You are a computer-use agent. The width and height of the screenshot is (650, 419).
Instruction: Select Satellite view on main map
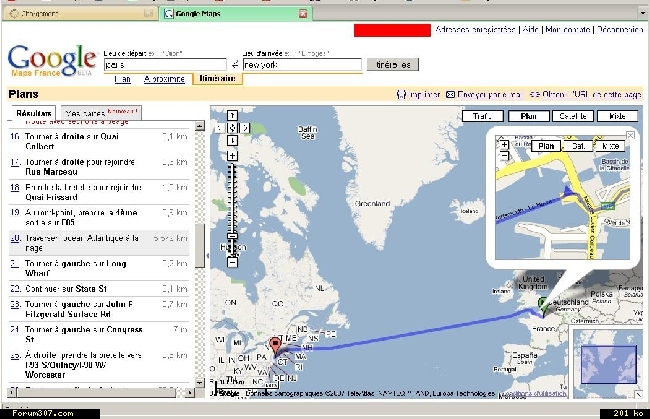click(x=572, y=116)
